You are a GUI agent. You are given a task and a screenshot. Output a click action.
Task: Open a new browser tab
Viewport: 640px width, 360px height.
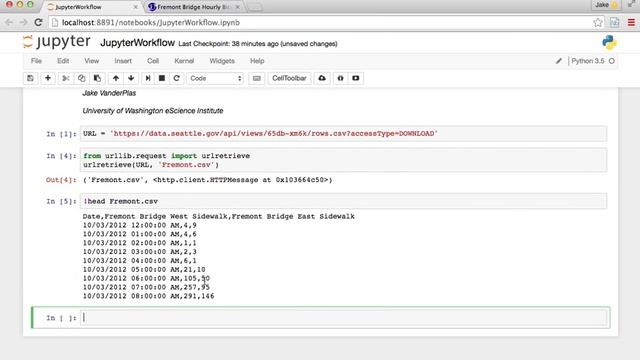[x=255, y=7]
